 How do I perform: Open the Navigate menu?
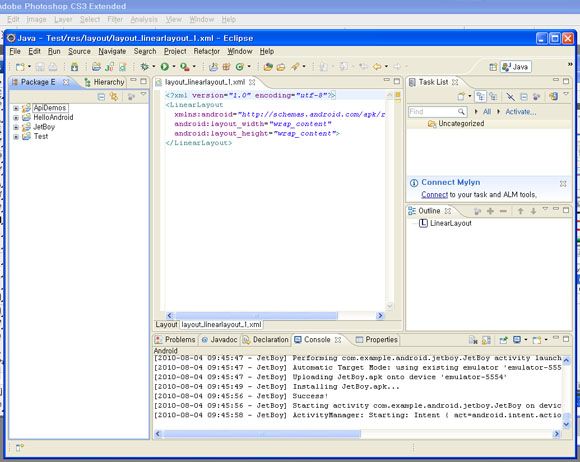112,51
